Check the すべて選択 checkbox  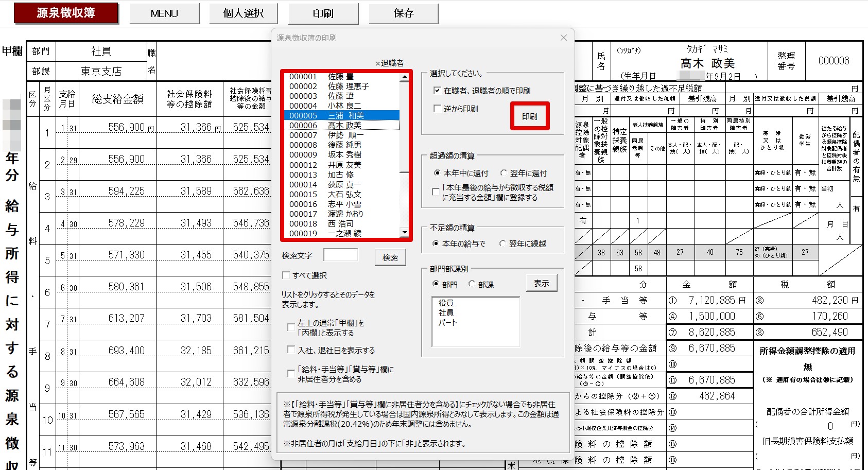[286, 275]
